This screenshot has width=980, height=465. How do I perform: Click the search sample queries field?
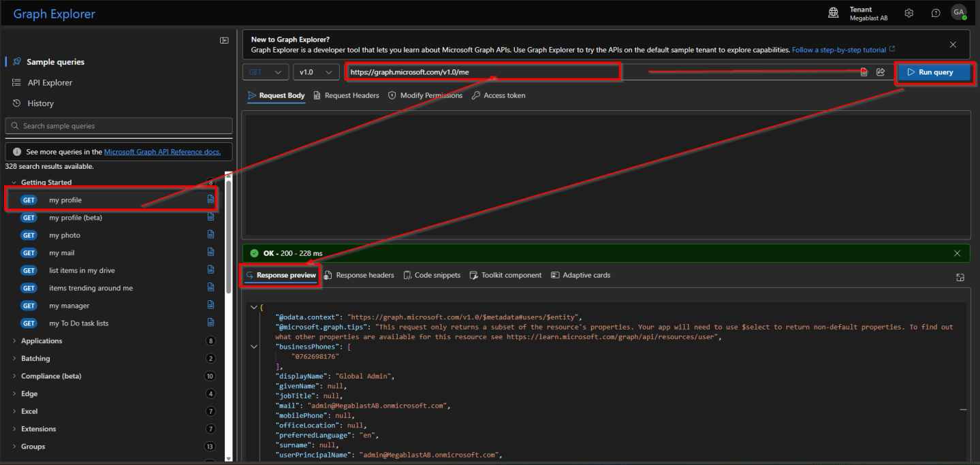118,125
